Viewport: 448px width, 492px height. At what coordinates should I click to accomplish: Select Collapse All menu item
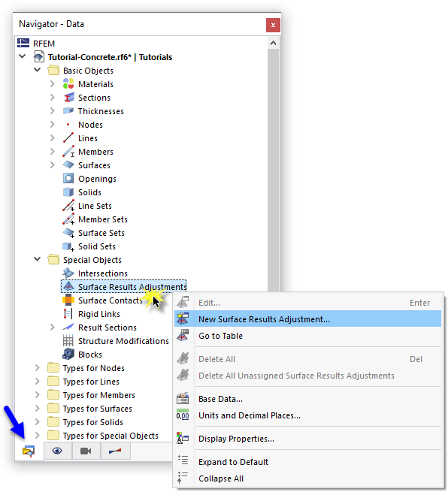307,478
